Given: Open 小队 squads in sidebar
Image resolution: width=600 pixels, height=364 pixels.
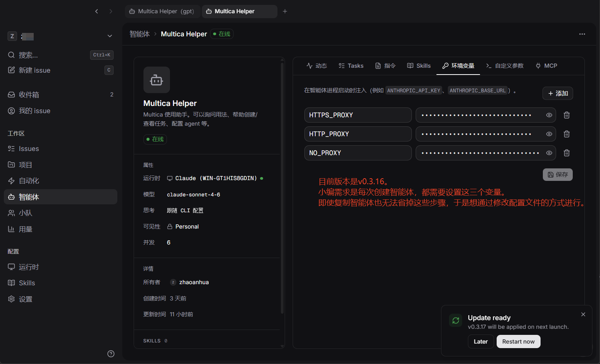Looking at the screenshot, I should pyautogui.click(x=61, y=213).
